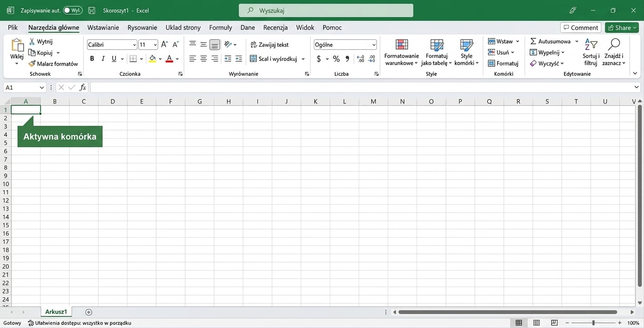Viewport: 644px width, 328px height.
Task: Switch to normal view in status bar
Action: pyautogui.click(x=518, y=323)
